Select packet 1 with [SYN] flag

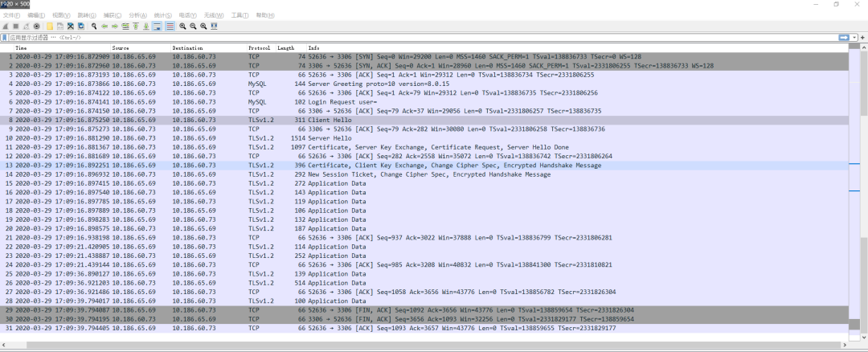click(424, 56)
